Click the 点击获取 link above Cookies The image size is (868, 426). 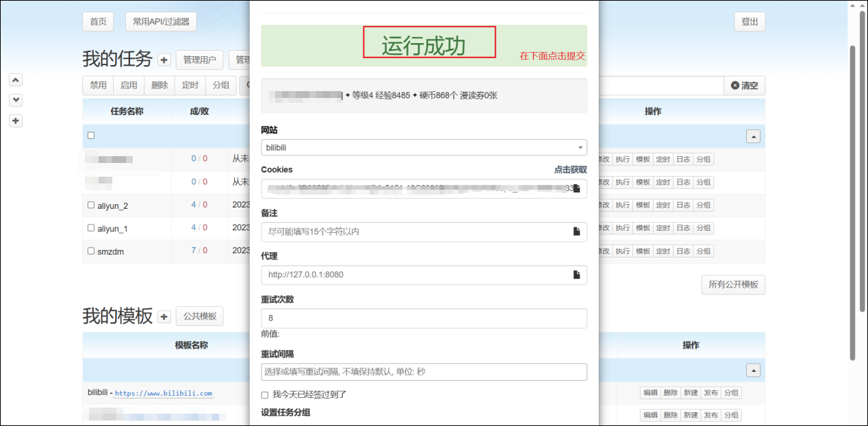(570, 169)
